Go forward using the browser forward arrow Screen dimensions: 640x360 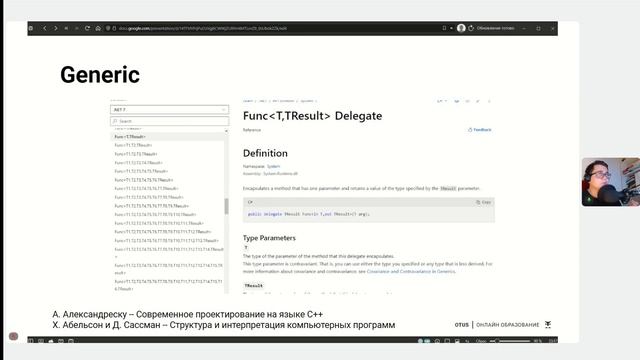click(56, 28)
